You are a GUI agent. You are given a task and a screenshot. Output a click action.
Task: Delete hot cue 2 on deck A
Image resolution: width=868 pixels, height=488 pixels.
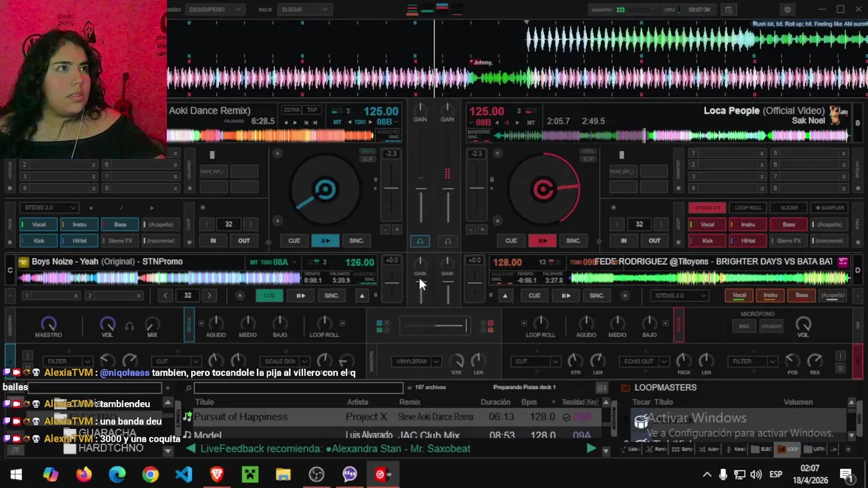(x=94, y=165)
